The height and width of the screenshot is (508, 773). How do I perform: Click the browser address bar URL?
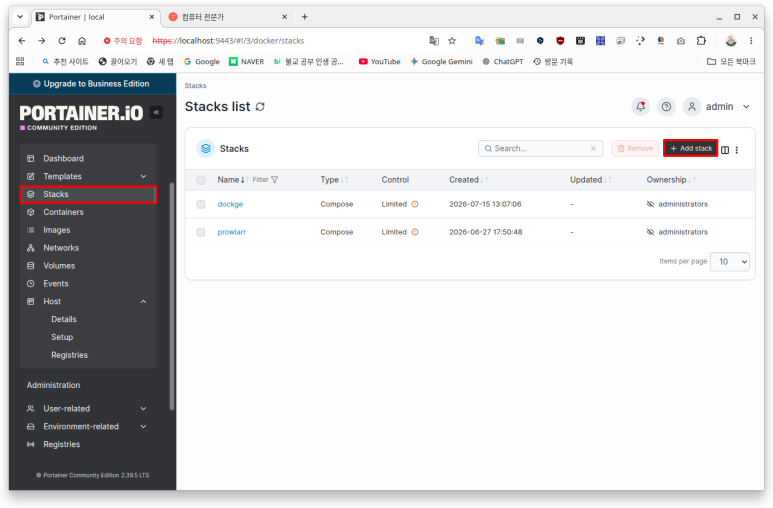coord(228,41)
